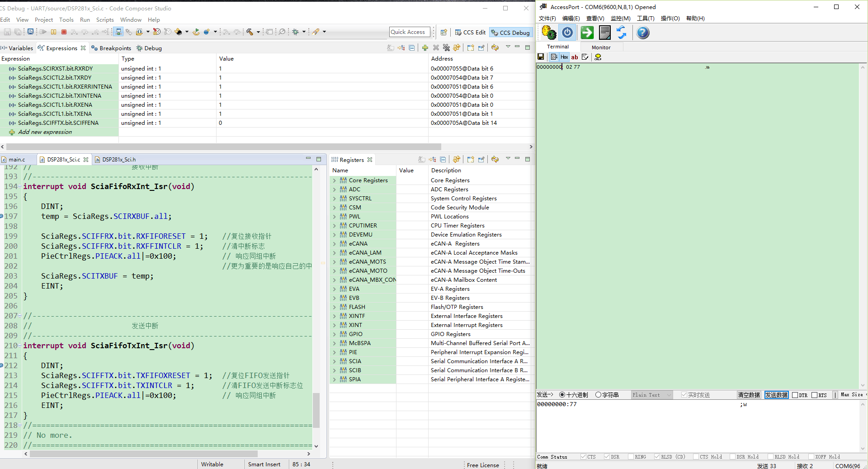The height and width of the screenshot is (469, 868).
Task: Expand the SCIA registers tree node
Action: (335, 361)
